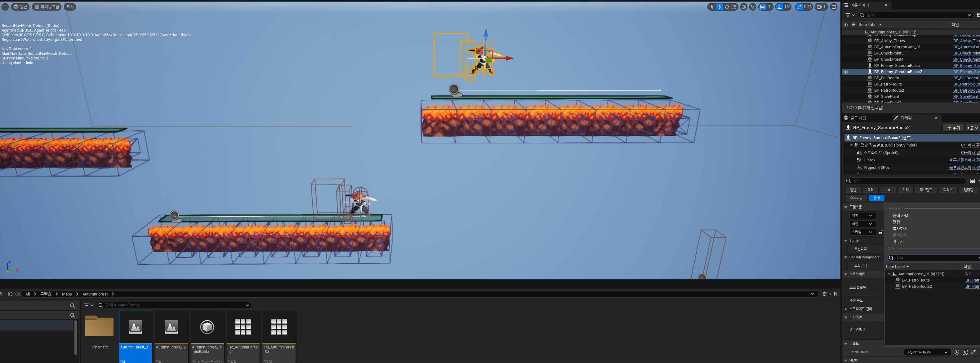Activate the Rotate gizmo tool

click(727, 7)
